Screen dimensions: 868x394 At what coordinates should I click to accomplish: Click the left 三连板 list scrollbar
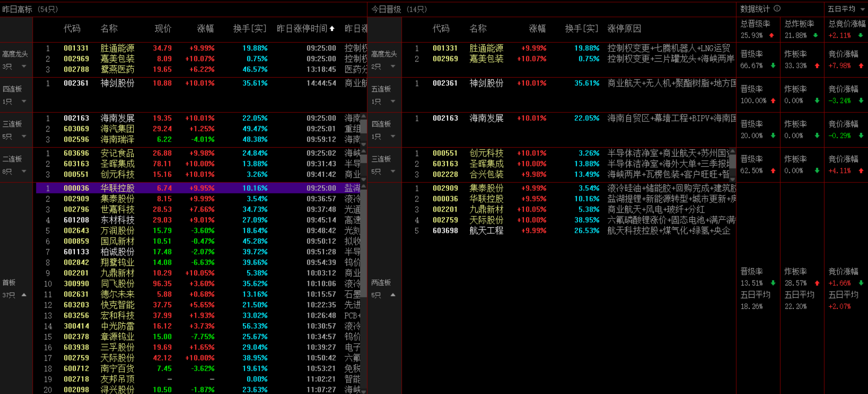click(x=364, y=126)
